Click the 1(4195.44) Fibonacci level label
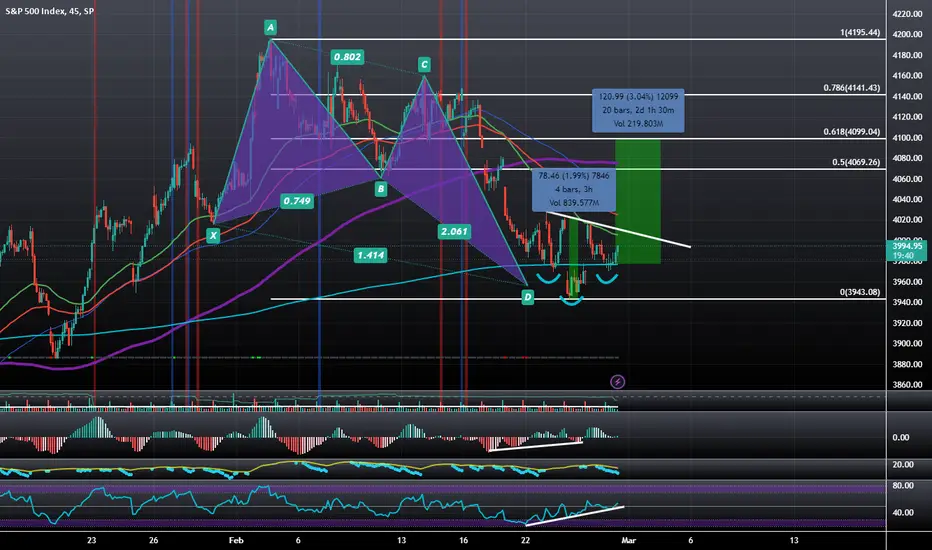This screenshot has height=550, width=932. [x=860, y=32]
